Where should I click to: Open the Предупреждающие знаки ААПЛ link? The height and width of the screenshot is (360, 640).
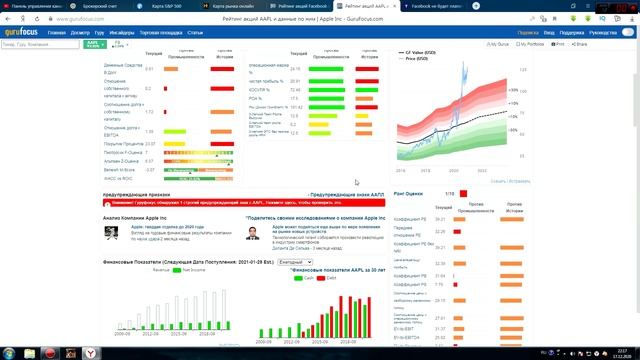pyautogui.click(x=346, y=195)
